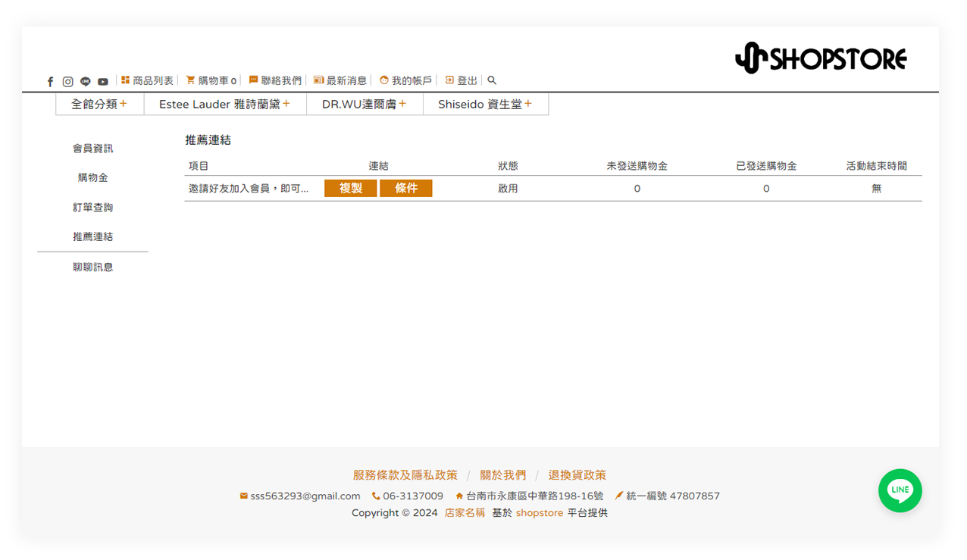Click the shopstore platform link in footer
The width and height of the screenshot is (967, 560).
[x=539, y=513]
